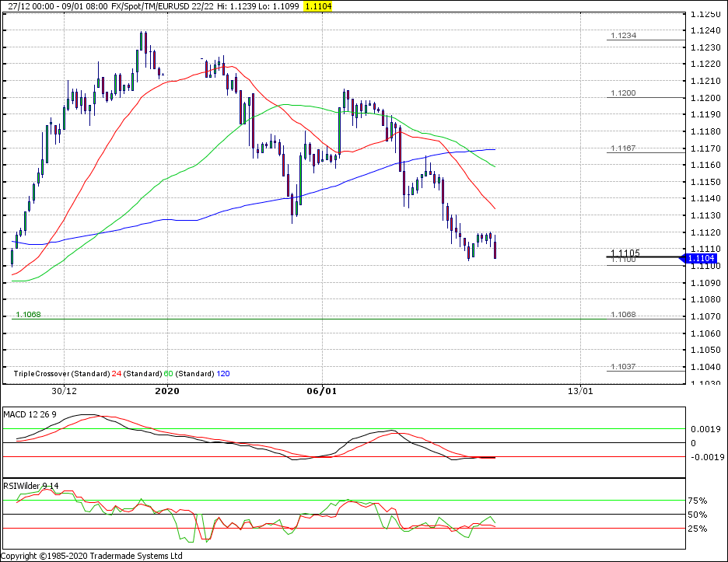Screen dimensions: 728x562
Task: Click right-side 1.1068 support label
Action: (623, 314)
